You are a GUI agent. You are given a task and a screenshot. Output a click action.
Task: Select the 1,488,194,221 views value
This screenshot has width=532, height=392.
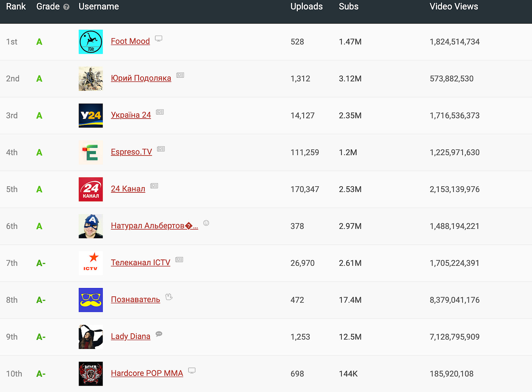click(x=455, y=226)
